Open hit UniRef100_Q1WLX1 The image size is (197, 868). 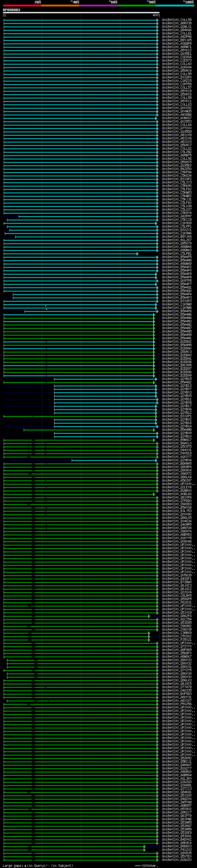[x=177, y=26]
